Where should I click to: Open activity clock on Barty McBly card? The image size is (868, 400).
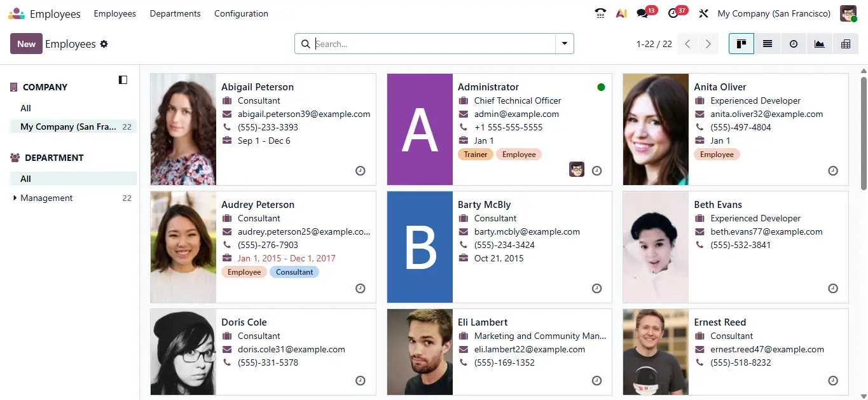tap(596, 288)
